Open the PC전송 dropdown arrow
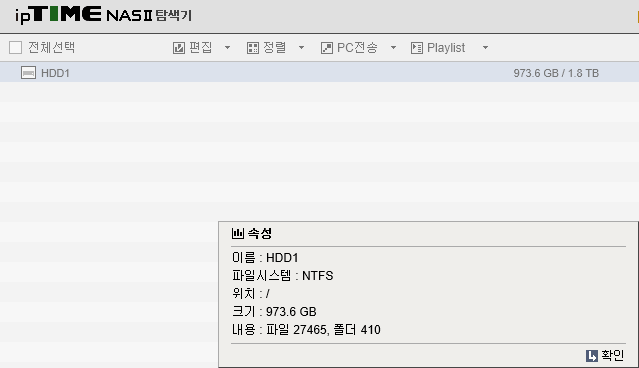639x368 pixels. [x=393, y=48]
